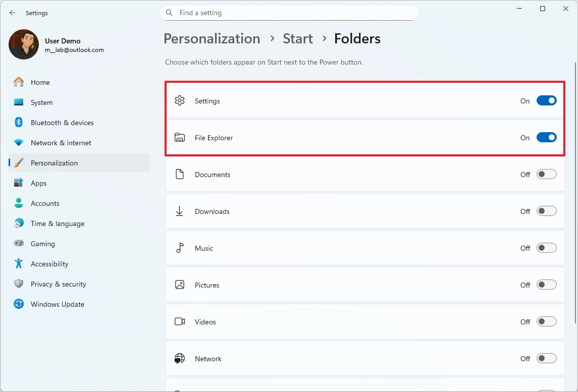Click the user profile picture
This screenshot has height=392, width=578.
pos(24,44)
